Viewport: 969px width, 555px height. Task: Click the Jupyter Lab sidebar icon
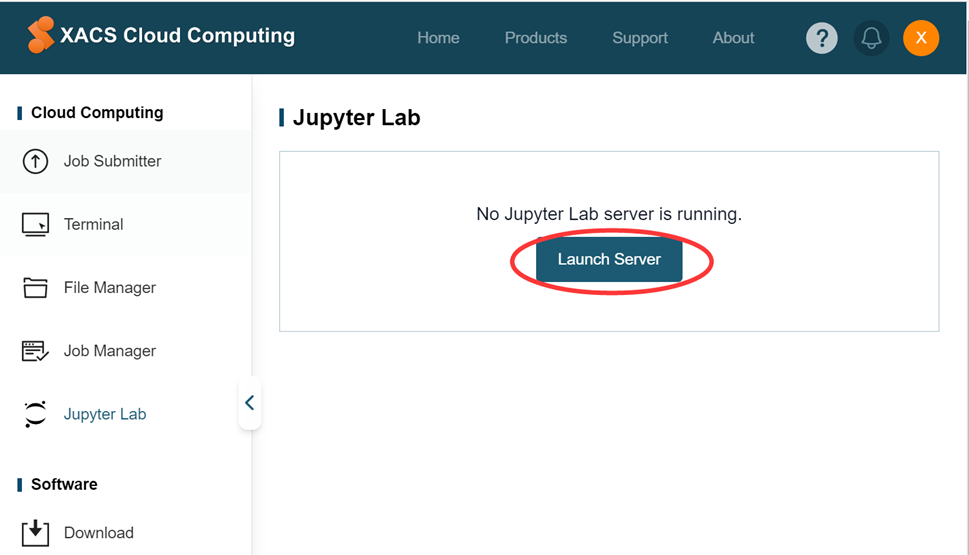click(x=35, y=414)
